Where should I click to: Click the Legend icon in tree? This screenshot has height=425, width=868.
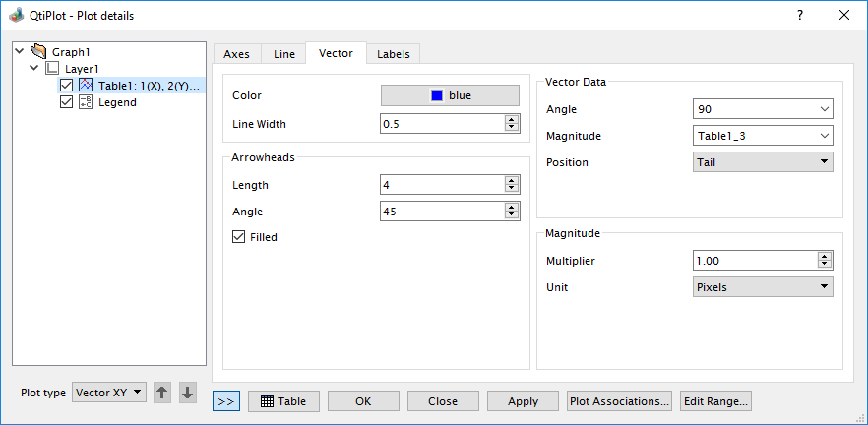point(86,102)
